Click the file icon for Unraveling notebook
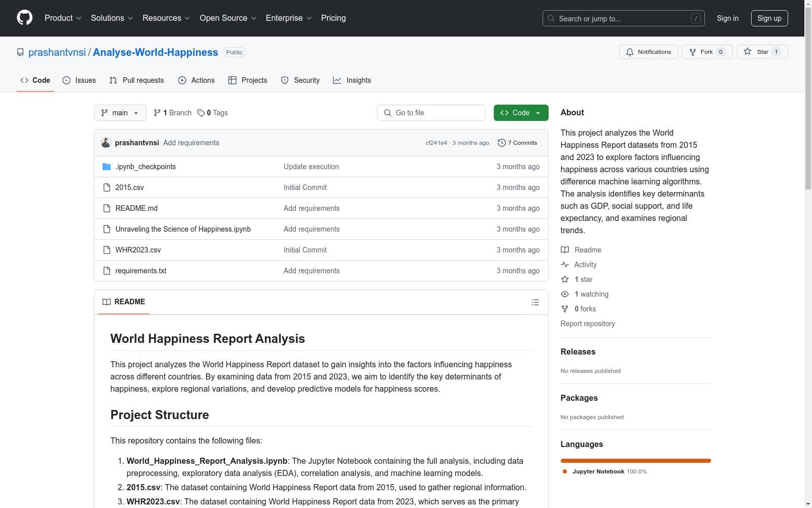This screenshot has height=508, width=812. [107, 229]
